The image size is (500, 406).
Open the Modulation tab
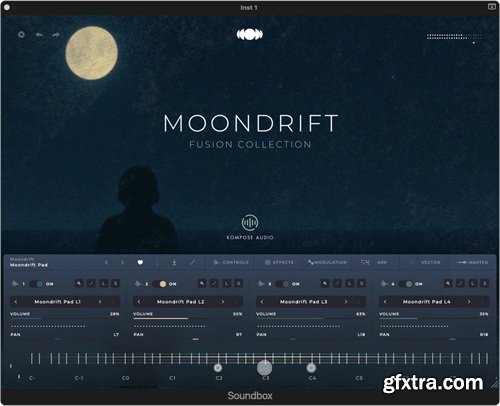tap(327, 262)
